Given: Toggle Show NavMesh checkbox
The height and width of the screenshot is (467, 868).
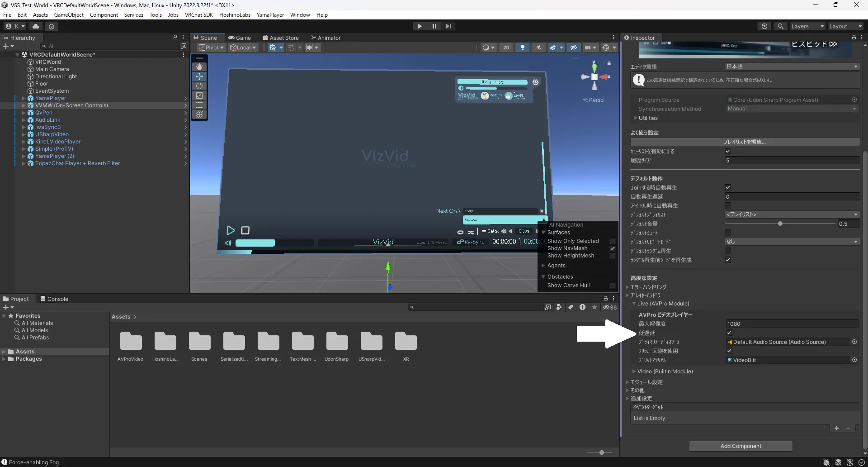Looking at the screenshot, I should 613,248.
